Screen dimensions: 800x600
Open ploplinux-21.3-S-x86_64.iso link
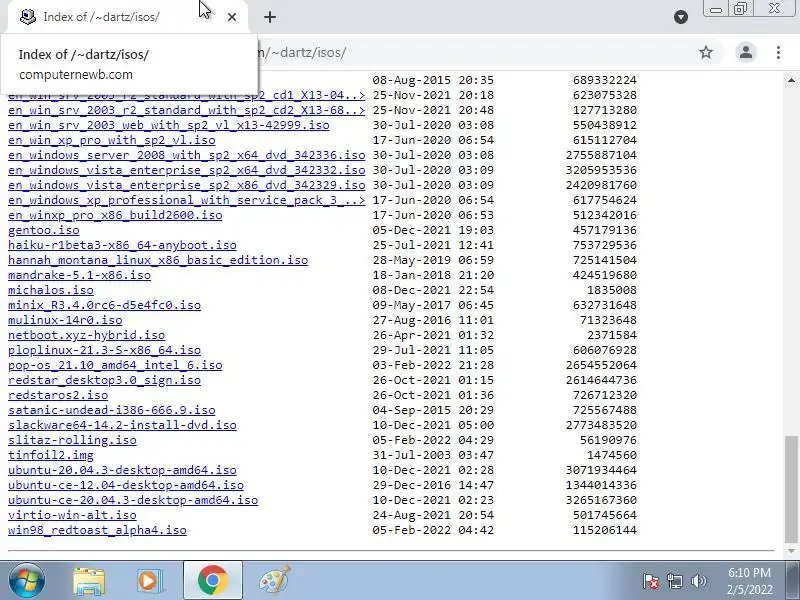coord(105,350)
